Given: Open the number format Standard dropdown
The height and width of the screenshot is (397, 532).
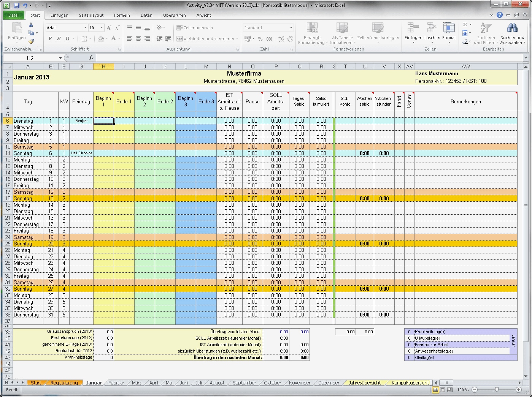Looking at the screenshot, I should pos(291,28).
